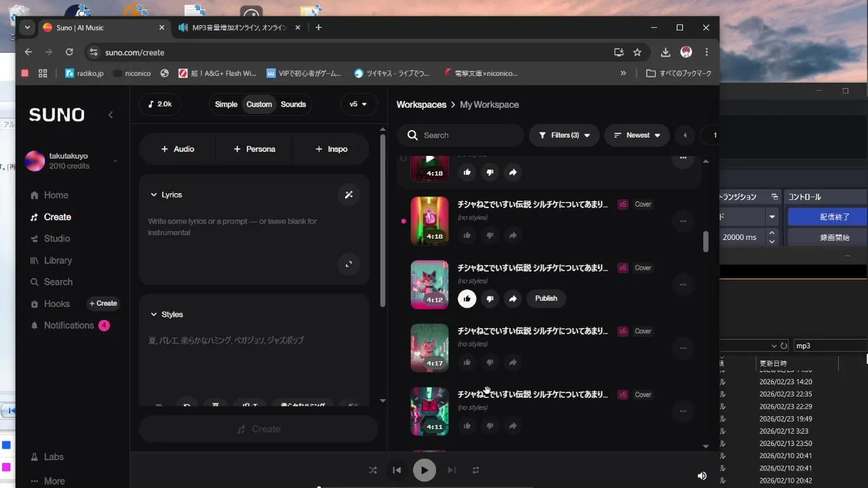Reload the Suno page in Chrome
The width and height of the screenshot is (868, 488).
(69, 52)
